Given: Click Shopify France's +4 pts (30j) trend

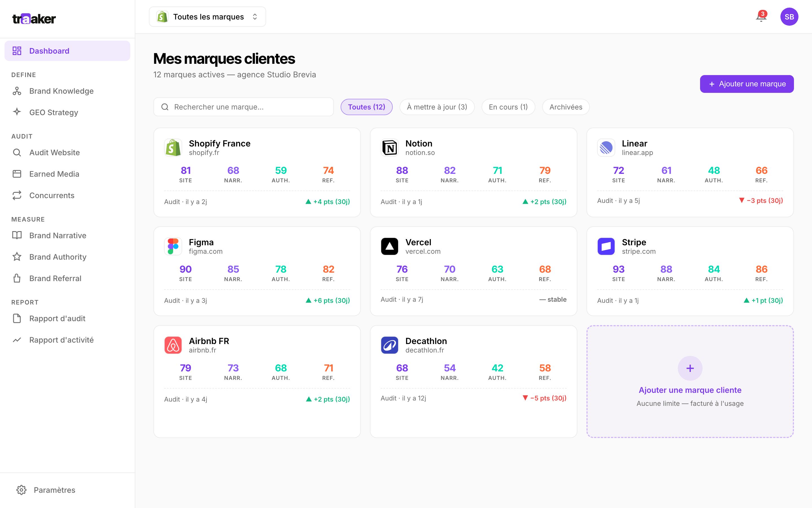Looking at the screenshot, I should click(x=328, y=202).
